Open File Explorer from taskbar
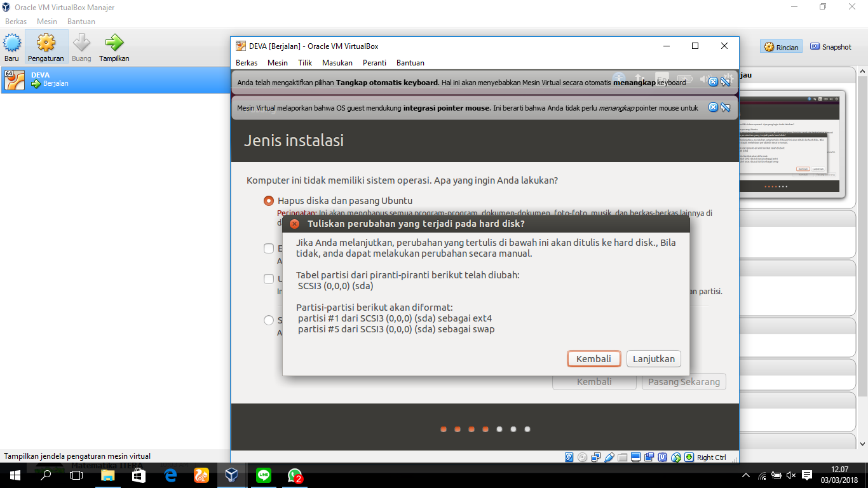This screenshot has width=868, height=488. click(108, 475)
